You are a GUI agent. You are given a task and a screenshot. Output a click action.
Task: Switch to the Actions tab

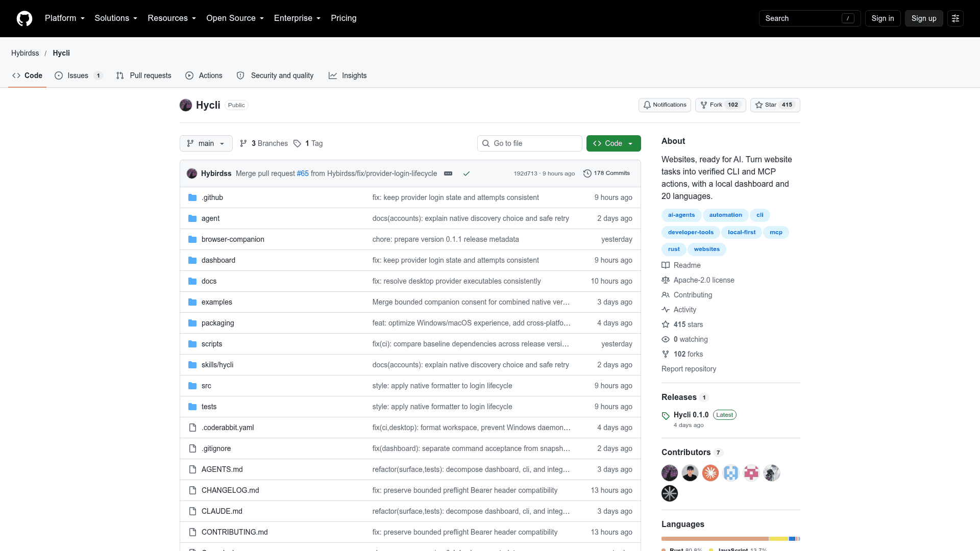coord(204,76)
